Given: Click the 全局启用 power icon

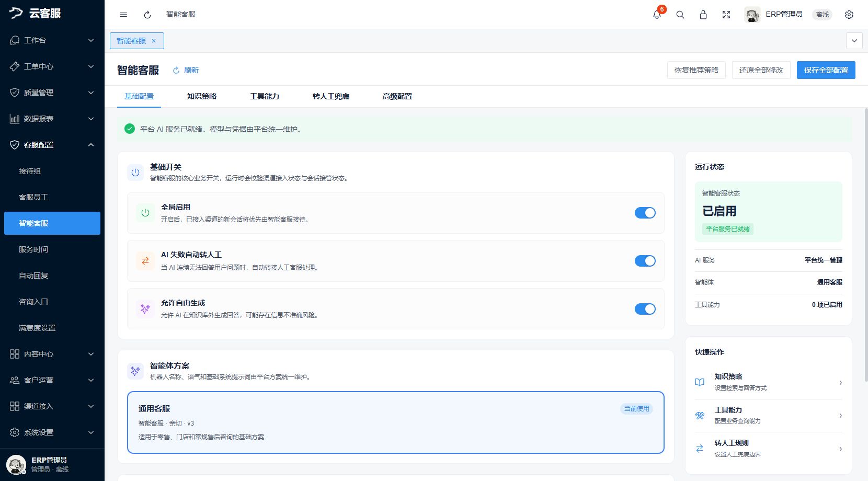Looking at the screenshot, I should tap(145, 213).
